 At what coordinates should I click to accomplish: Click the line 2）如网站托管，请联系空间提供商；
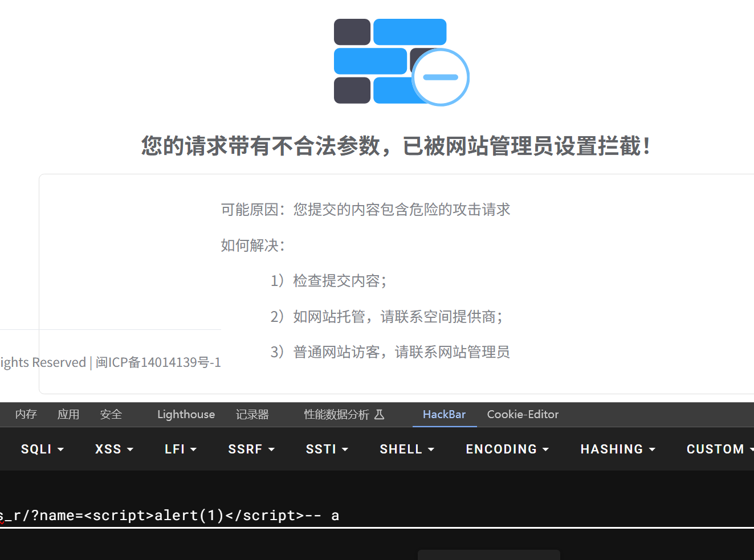[388, 317]
